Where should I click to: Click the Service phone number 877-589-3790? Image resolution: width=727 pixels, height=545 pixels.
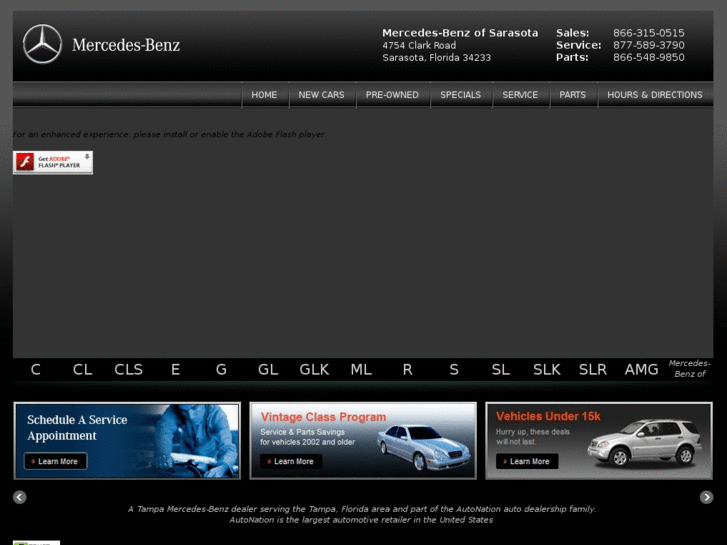coord(649,45)
